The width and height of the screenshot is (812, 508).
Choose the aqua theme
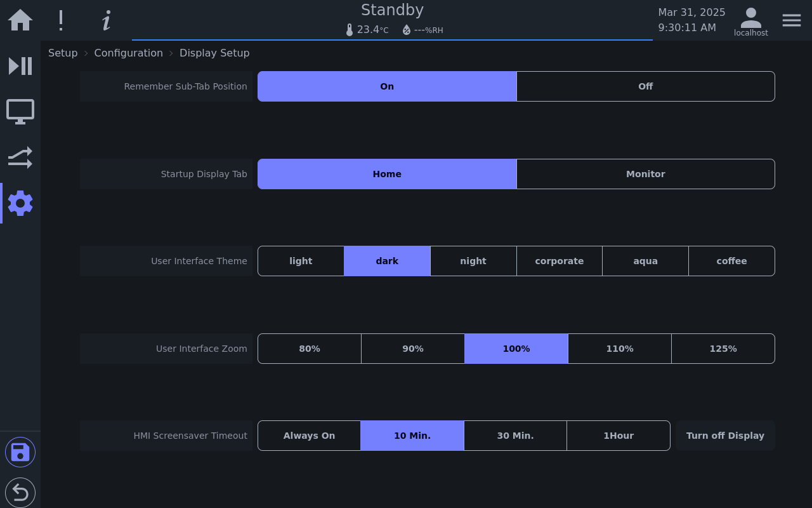646,261
